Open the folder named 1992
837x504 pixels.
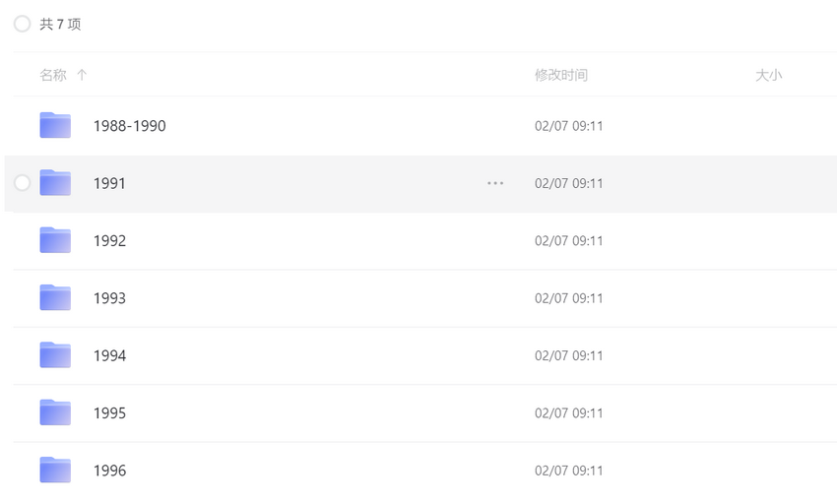pos(109,240)
